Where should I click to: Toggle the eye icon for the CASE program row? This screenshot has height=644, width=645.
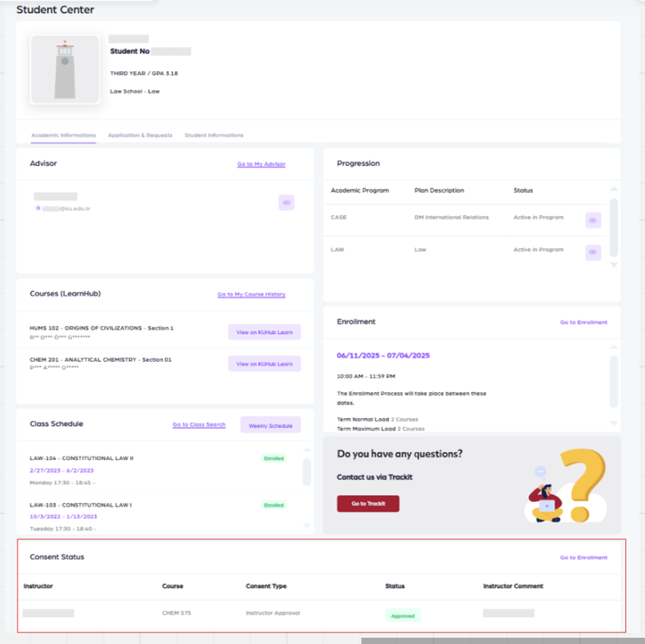click(x=593, y=220)
